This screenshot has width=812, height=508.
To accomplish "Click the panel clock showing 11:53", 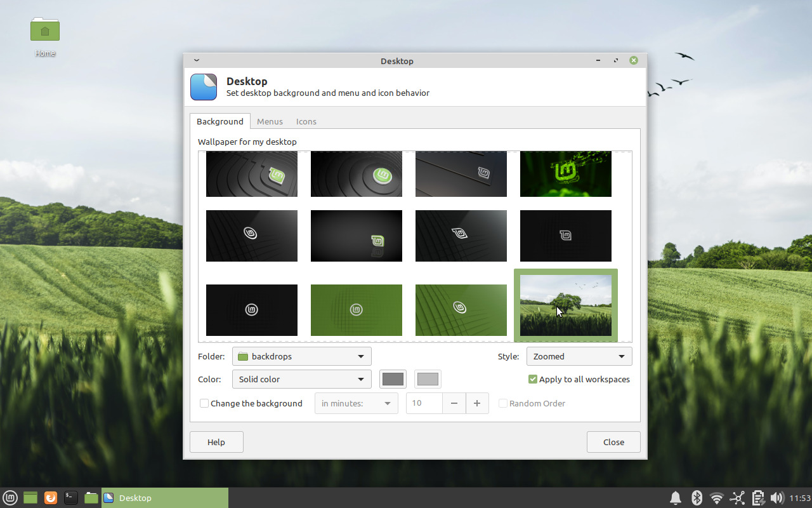I will click(x=800, y=498).
